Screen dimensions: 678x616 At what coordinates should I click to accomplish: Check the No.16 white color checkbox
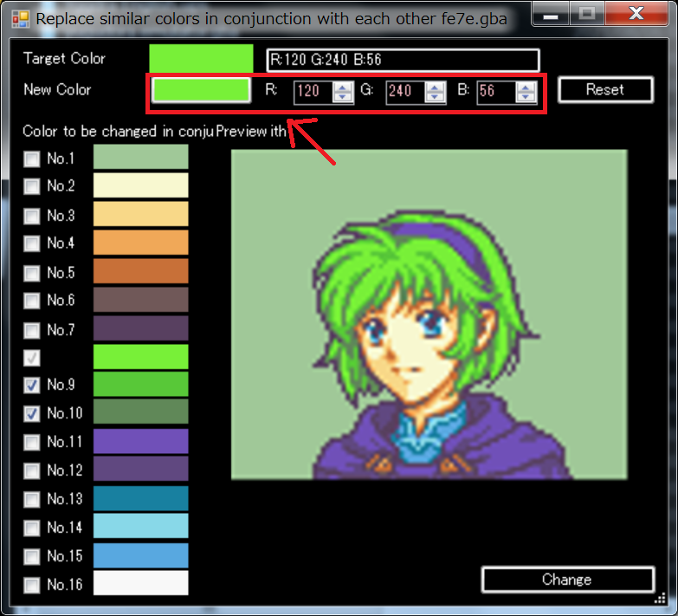pyautogui.click(x=31, y=585)
